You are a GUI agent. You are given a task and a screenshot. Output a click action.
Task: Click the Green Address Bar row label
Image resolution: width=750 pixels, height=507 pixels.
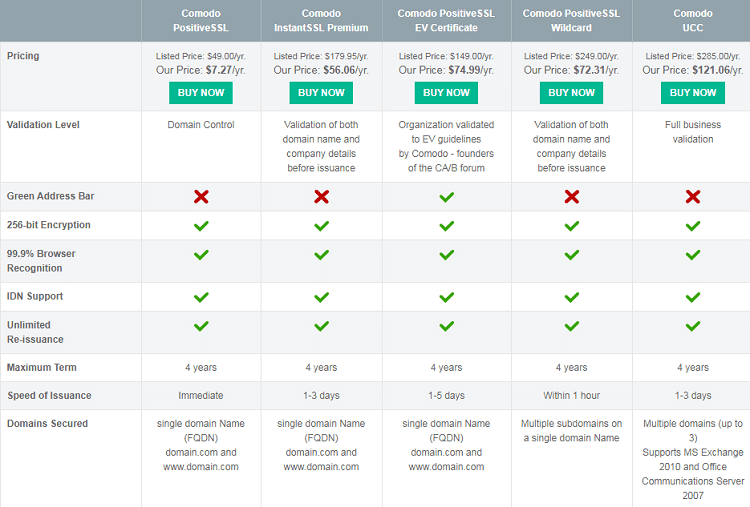click(50, 197)
